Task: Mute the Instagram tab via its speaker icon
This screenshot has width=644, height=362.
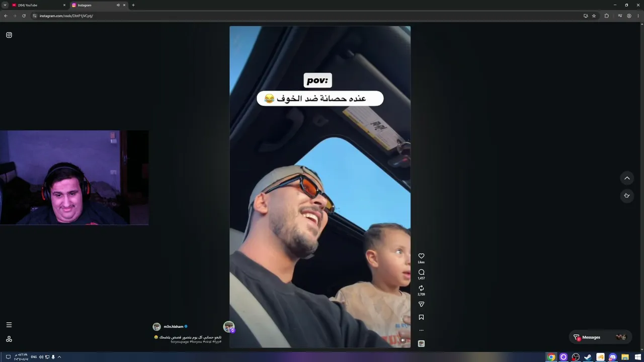Action: (118, 5)
